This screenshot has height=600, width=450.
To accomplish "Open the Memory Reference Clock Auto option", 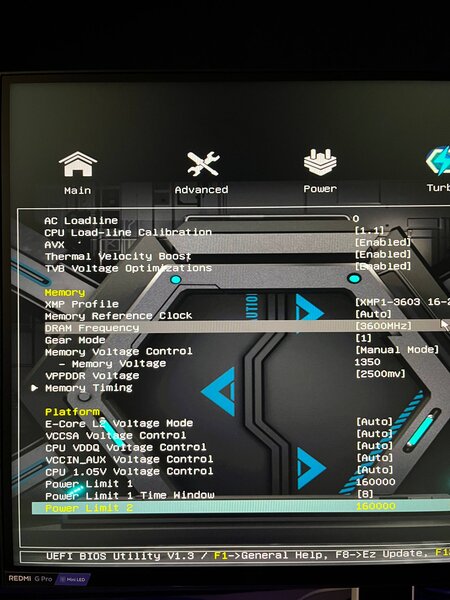I will coord(373,314).
